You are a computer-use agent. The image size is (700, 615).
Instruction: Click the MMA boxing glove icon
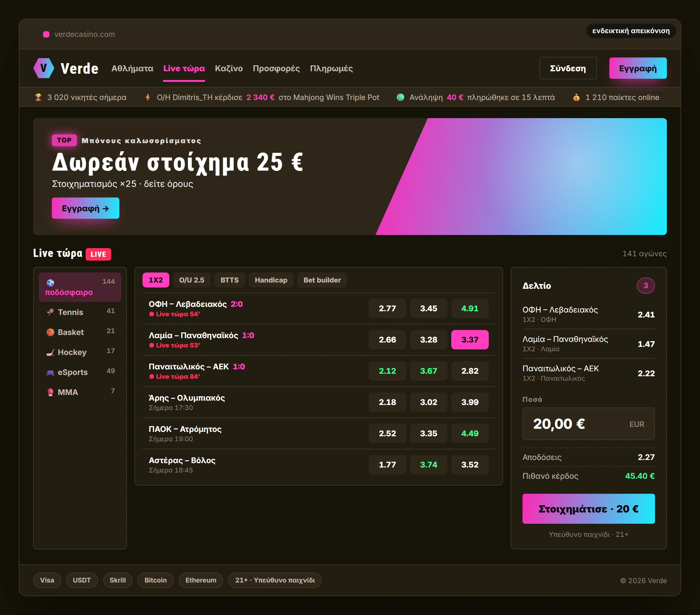[x=50, y=392]
